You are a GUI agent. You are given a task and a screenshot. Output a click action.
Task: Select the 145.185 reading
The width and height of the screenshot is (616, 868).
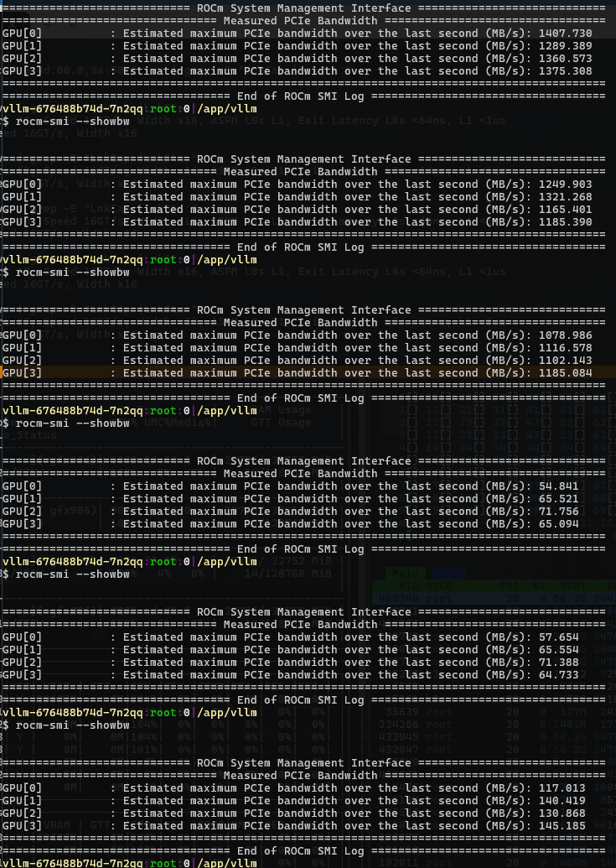pyautogui.click(x=562, y=826)
